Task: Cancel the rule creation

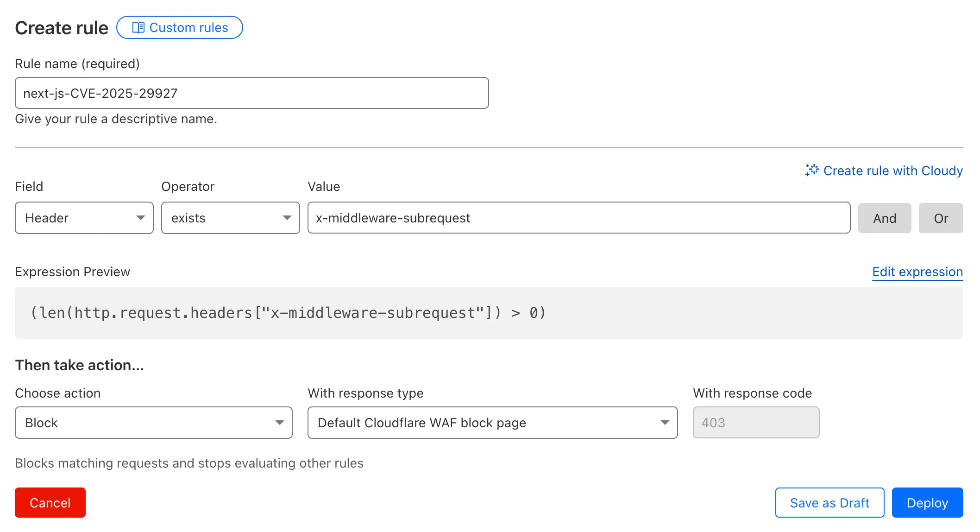Action: click(x=50, y=502)
